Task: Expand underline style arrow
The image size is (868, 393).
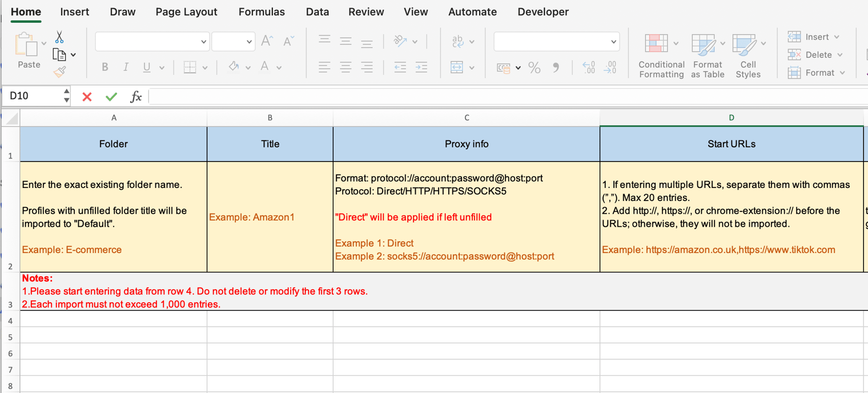Action: pyautogui.click(x=162, y=68)
